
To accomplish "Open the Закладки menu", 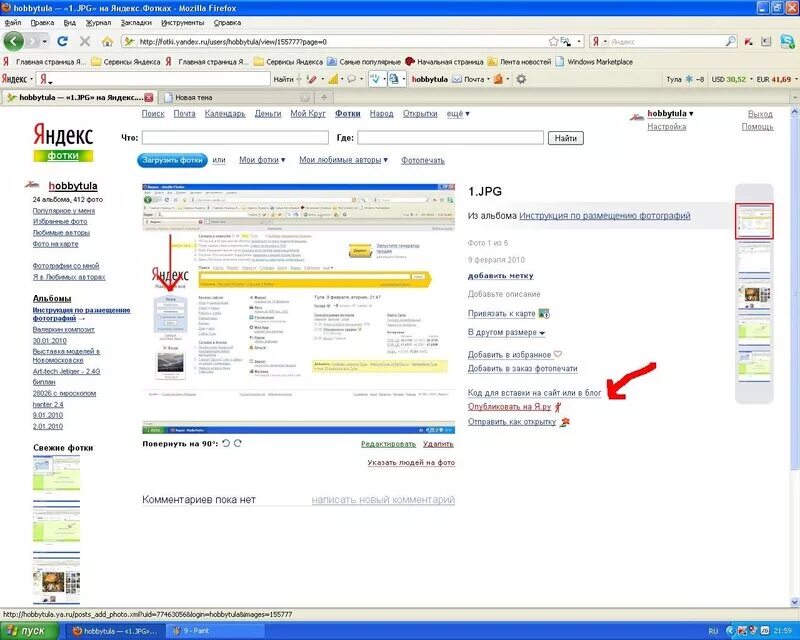I will (136, 22).
